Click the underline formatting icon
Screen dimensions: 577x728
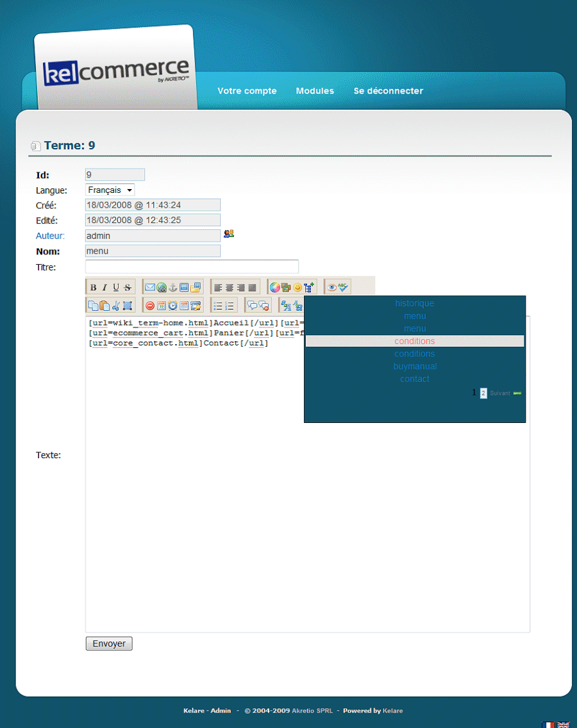[116, 288]
